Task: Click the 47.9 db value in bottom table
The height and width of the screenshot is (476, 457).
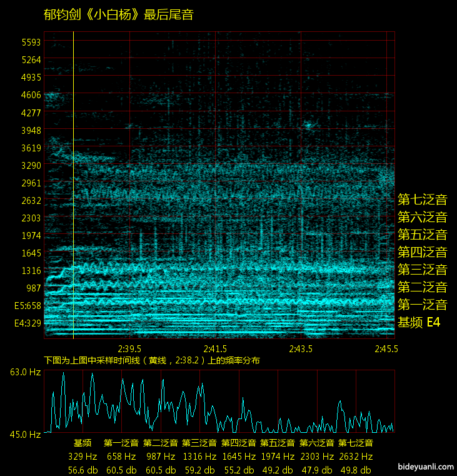Action: point(317,470)
